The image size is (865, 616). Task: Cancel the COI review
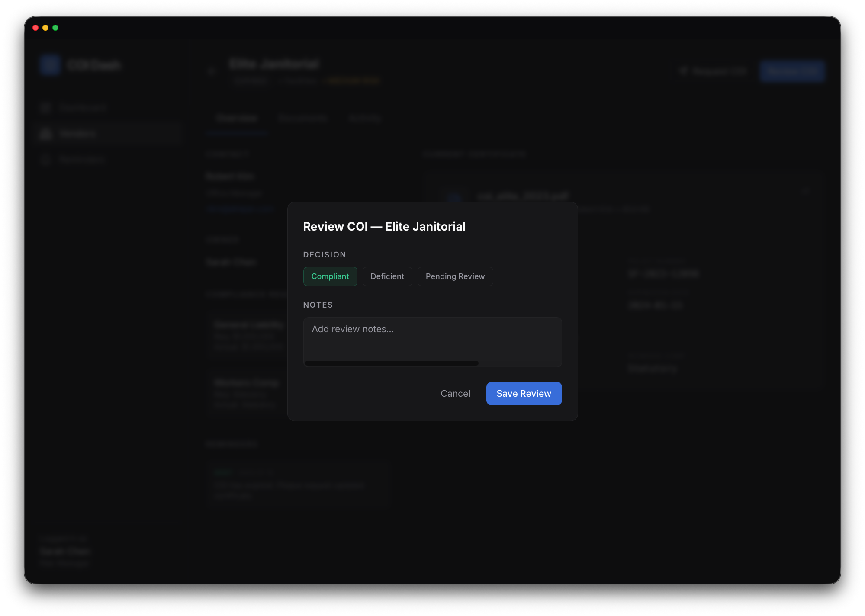click(x=455, y=393)
